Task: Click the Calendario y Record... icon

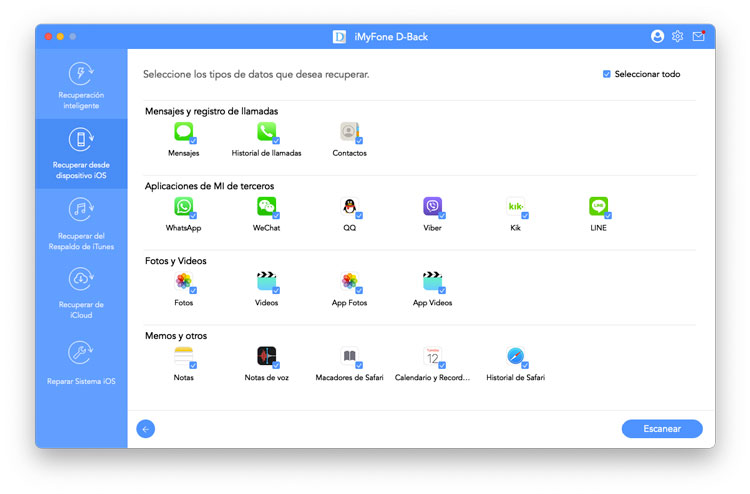Action: pyautogui.click(x=432, y=356)
